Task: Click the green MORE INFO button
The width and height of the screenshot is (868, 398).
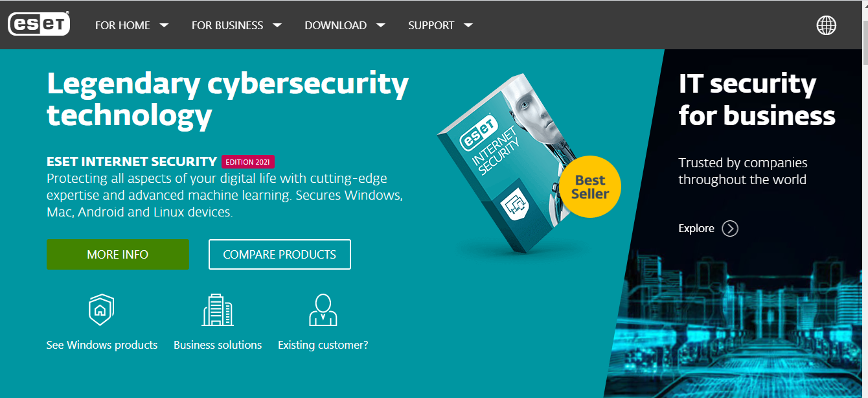Action: tap(118, 255)
